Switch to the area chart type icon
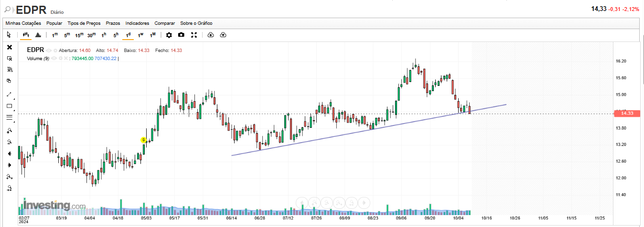 [38, 35]
